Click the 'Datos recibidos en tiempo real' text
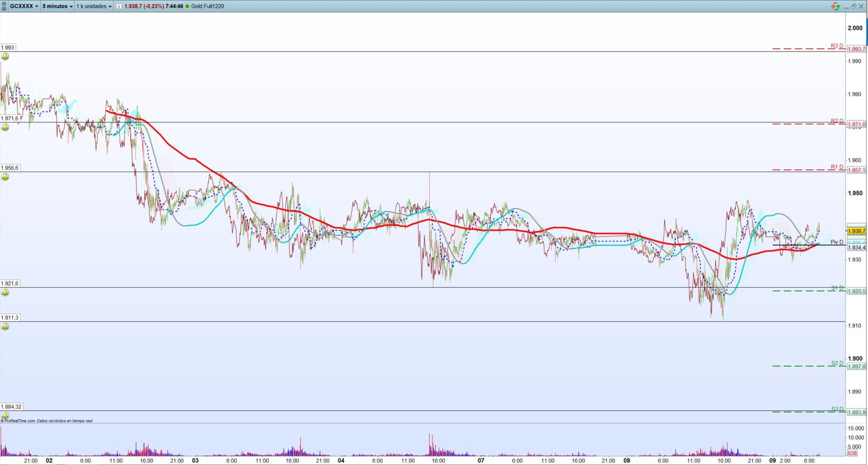 (x=65, y=421)
